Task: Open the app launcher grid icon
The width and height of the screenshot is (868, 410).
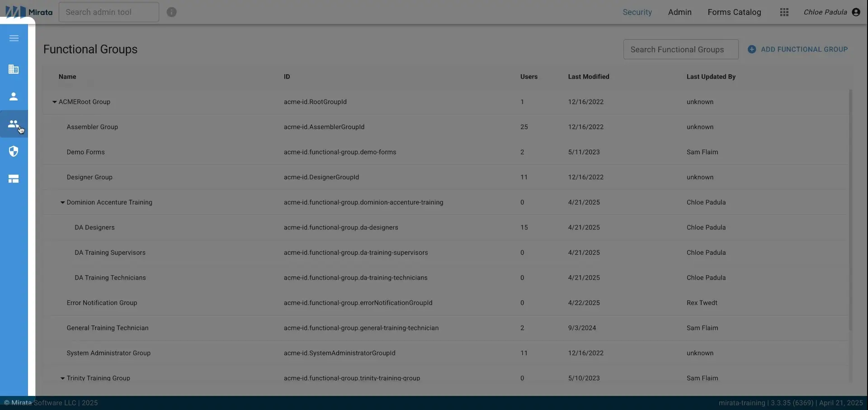Action: pos(784,12)
